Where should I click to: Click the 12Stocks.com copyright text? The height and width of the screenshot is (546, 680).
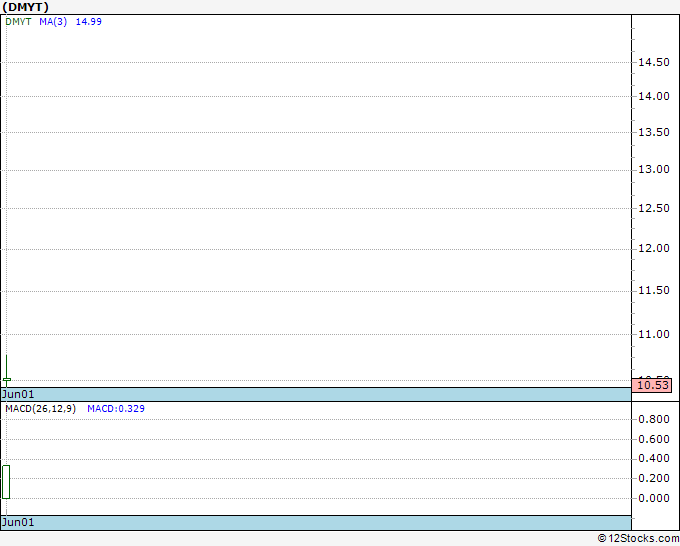click(638, 539)
